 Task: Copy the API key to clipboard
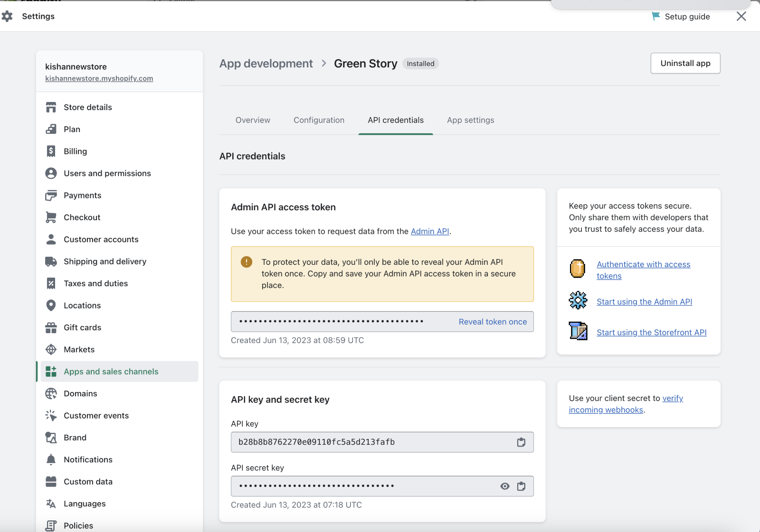click(521, 442)
